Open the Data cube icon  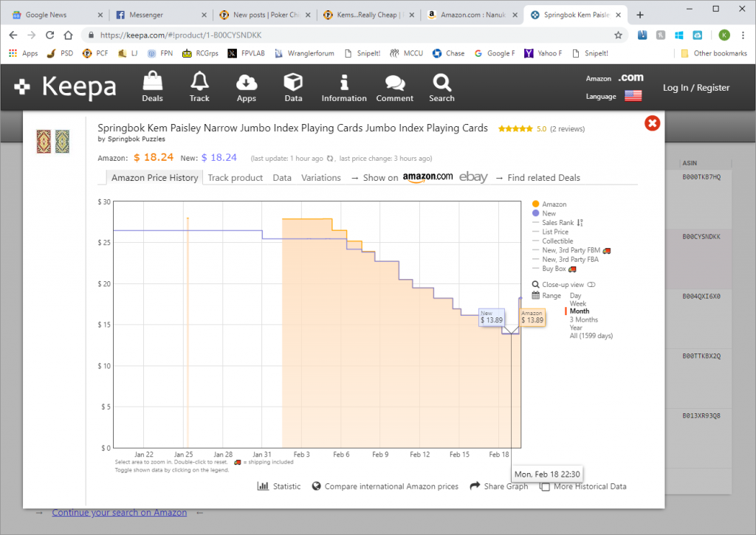(x=293, y=87)
